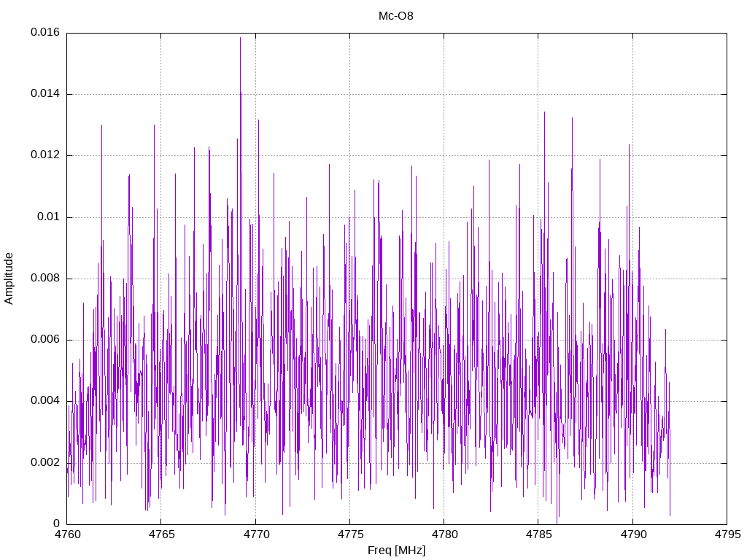Click the 0.012 y-axis tick label
Viewport: 747px width, 560px height.
pyautogui.click(x=45, y=155)
